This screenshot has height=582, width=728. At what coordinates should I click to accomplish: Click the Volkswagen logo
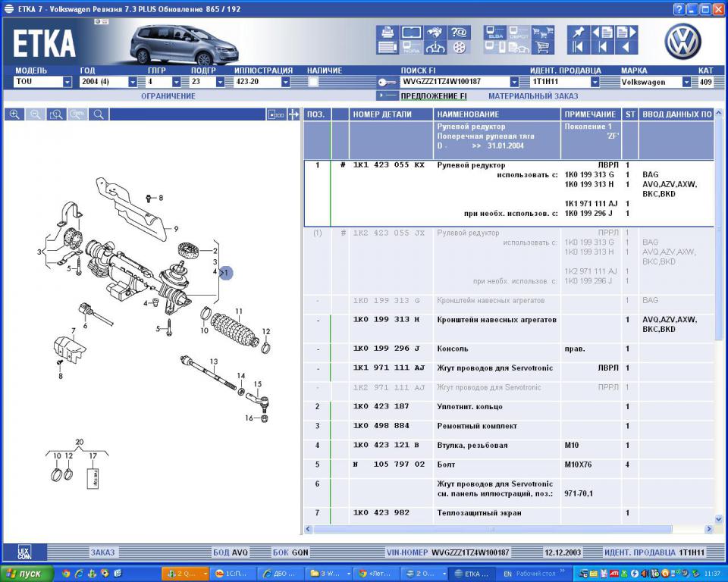click(683, 41)
